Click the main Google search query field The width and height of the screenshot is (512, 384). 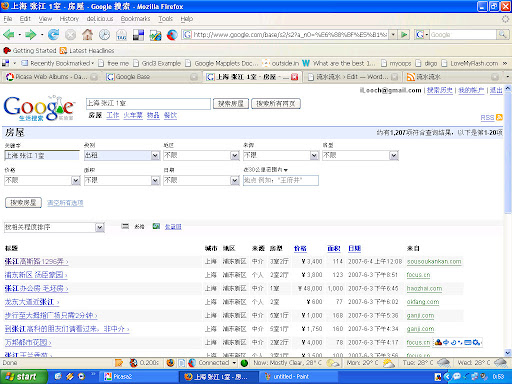[x=148, y=104]
